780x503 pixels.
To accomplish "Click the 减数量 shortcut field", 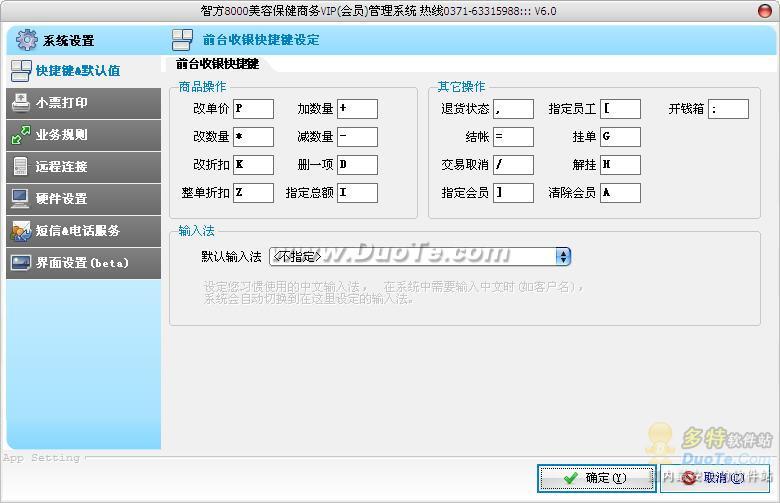I will pyautogui.click(x=357, y=137).
